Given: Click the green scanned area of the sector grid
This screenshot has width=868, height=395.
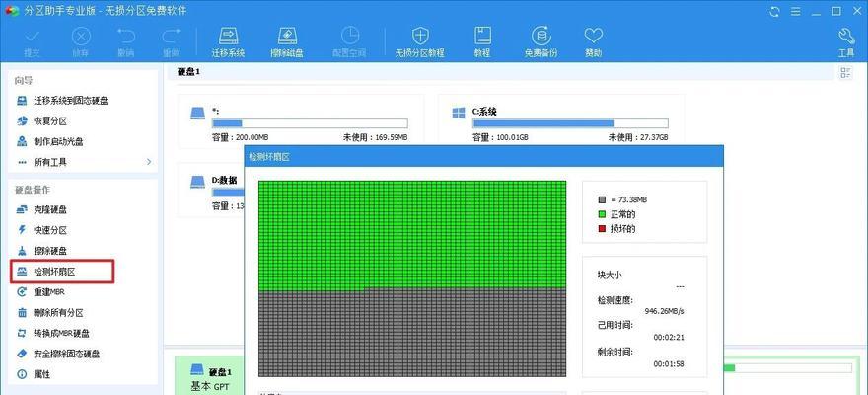Looking at the screenshot, I should coord(412,233).
